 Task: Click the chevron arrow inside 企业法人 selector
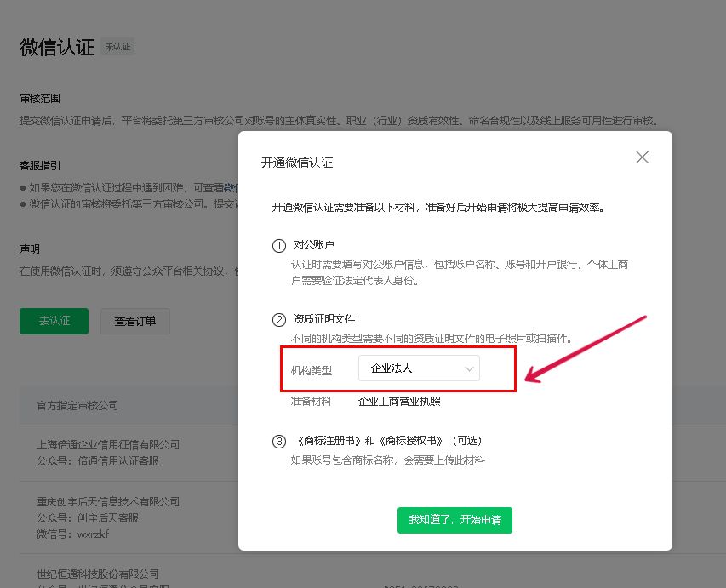tap(468, 368)
